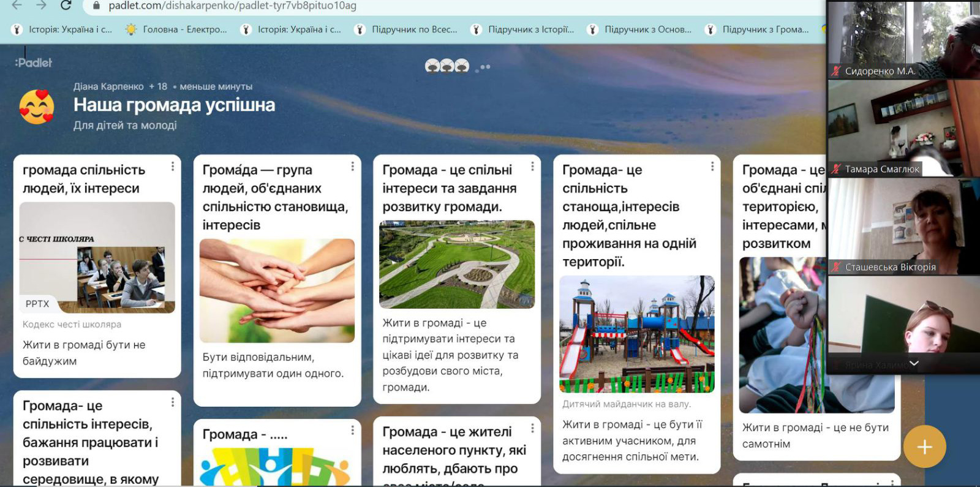Click the text about 'досягнення спільної мети'
The image size is (980, 487).
(x=632, y=440)
